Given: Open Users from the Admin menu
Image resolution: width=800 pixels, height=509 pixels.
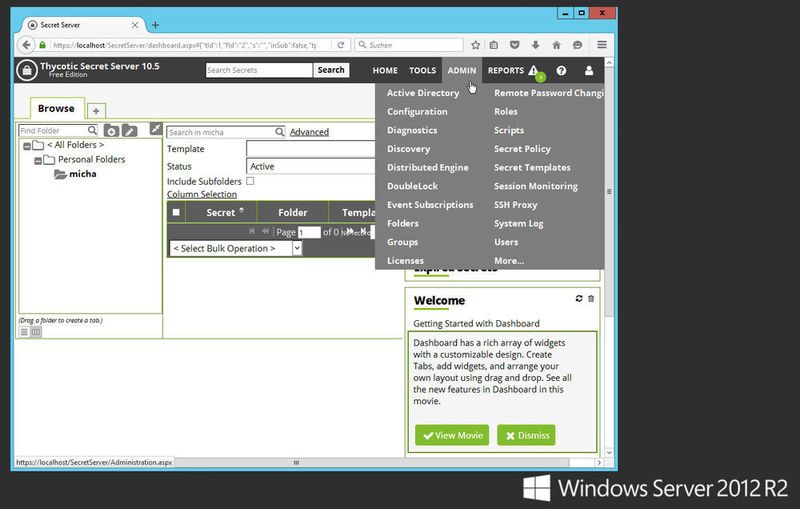Looking at the screenshot, I should (506, 242).
